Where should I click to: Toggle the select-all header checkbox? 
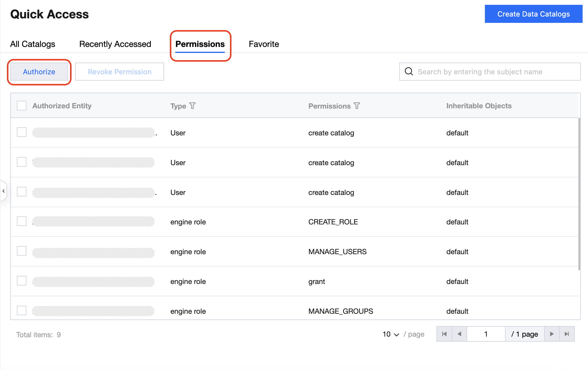[x=22, y=106]
